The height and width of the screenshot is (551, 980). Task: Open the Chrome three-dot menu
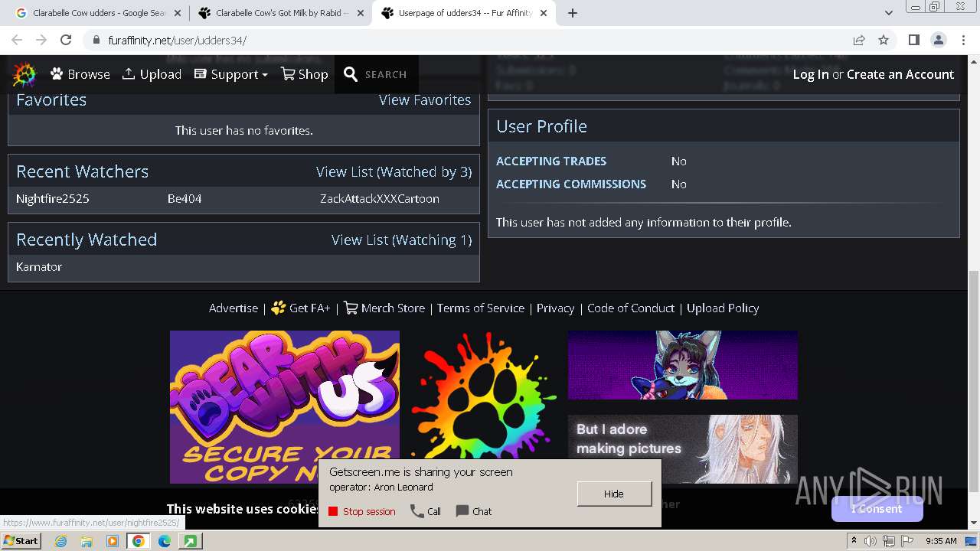(963, 40)
